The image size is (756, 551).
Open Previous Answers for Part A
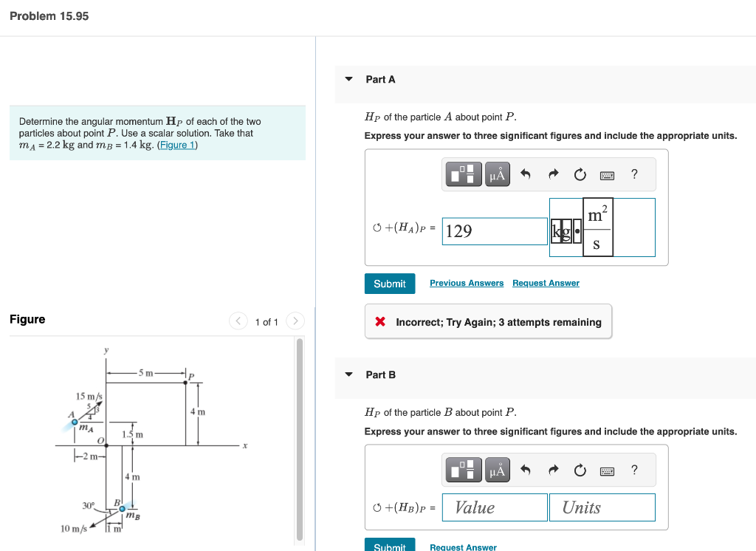pos(467,283)
